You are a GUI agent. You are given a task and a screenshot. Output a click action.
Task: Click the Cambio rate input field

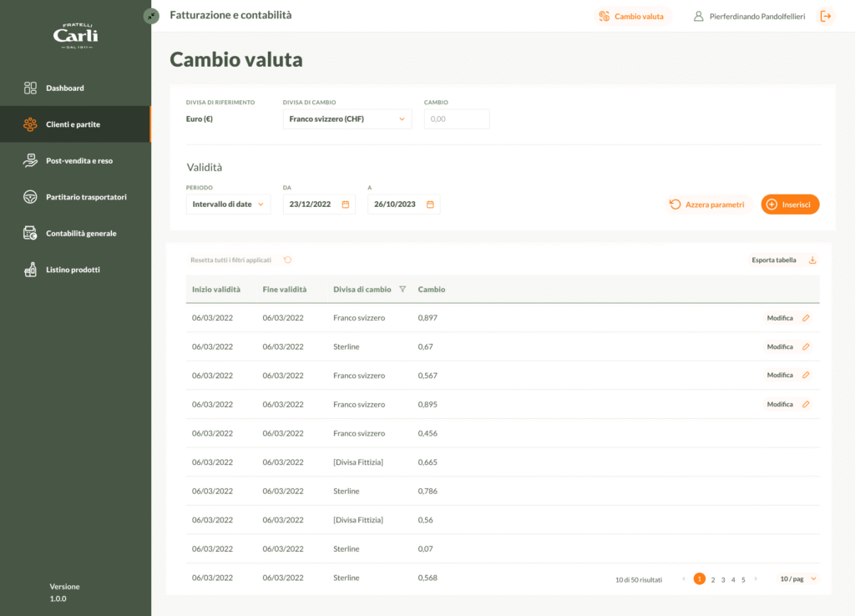pos(457,119)
